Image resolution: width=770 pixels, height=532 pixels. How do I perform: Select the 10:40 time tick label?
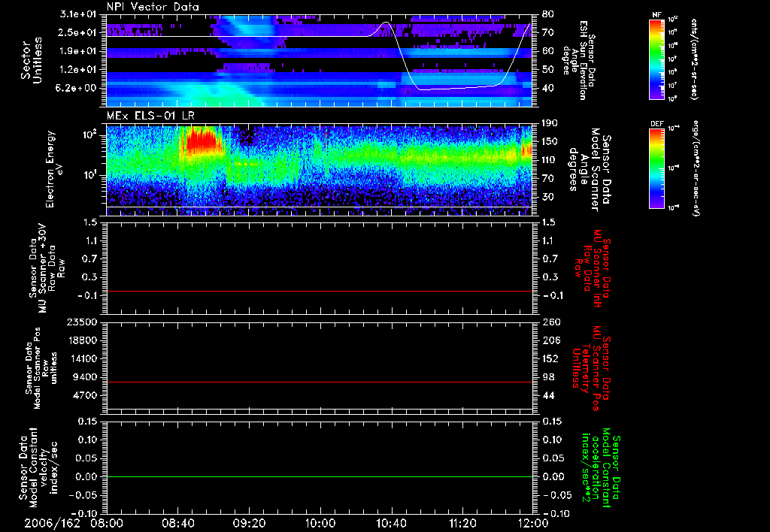pyautogui.click(x=390, y=522)
